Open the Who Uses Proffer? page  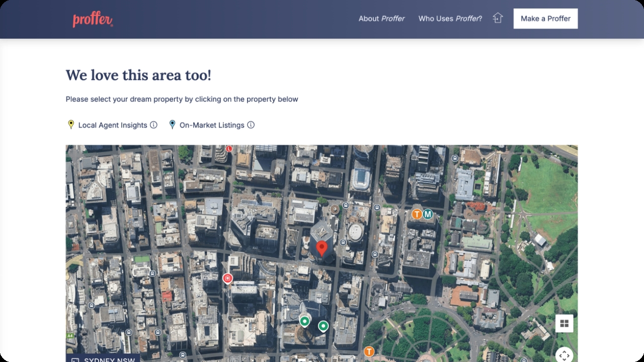(450, 19)
